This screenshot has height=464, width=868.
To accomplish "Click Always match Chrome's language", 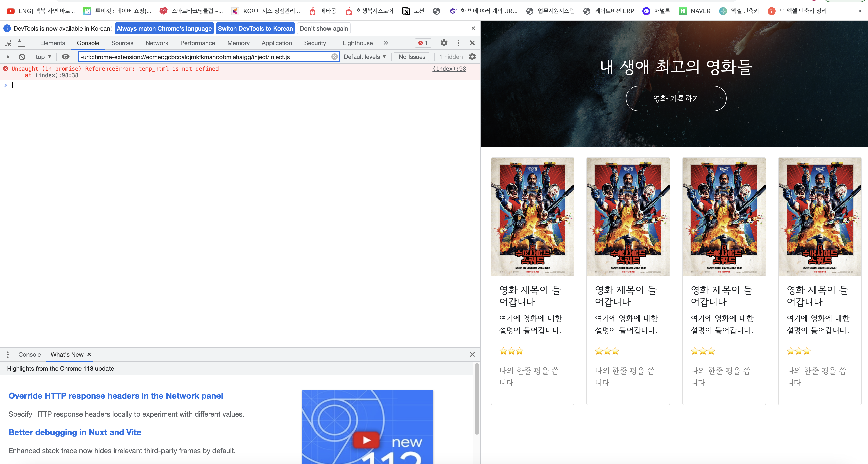I will pos(164,28).
